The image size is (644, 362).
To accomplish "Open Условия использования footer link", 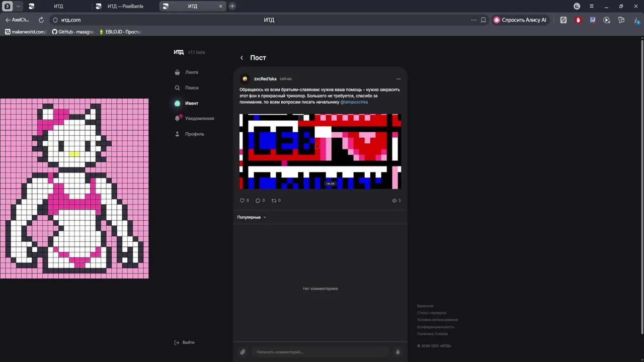I will point(437,320).
